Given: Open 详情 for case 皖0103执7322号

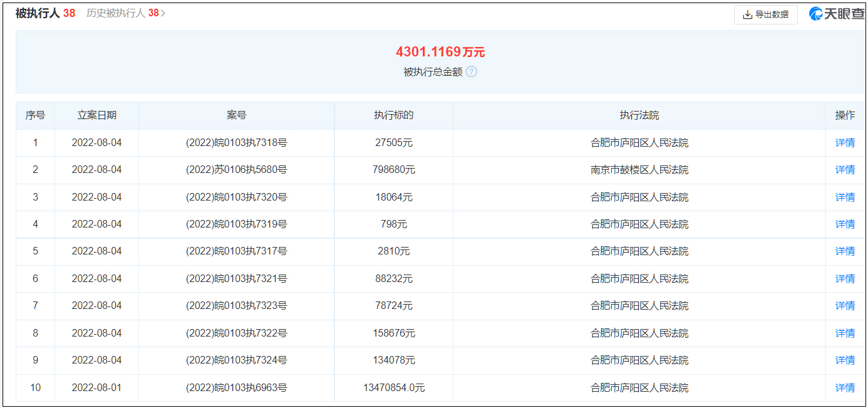Looking at the screenshot, I should (x=845, y=333).
